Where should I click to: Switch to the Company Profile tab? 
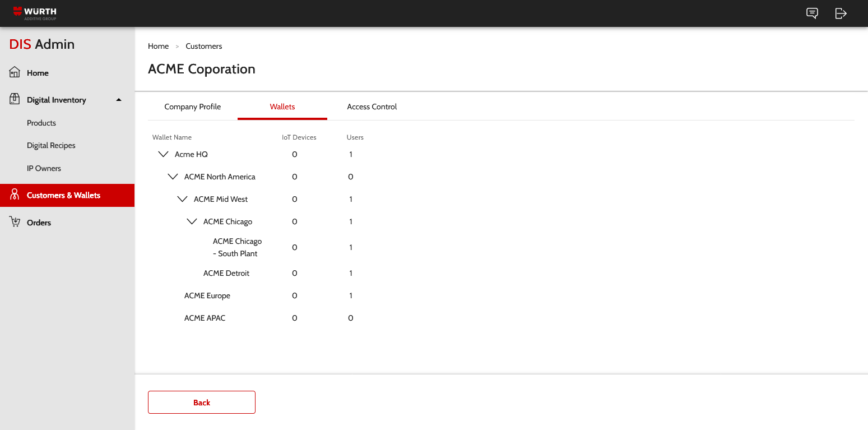point(192,107)
